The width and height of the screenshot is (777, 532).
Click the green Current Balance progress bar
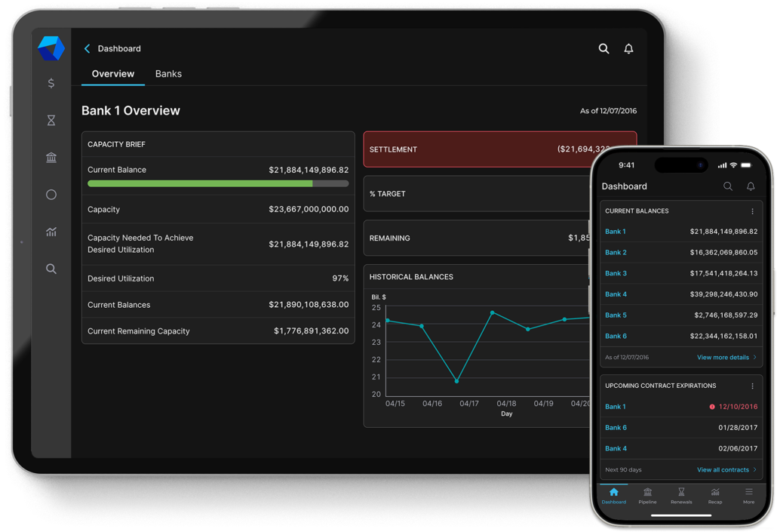tap(200, 183)
